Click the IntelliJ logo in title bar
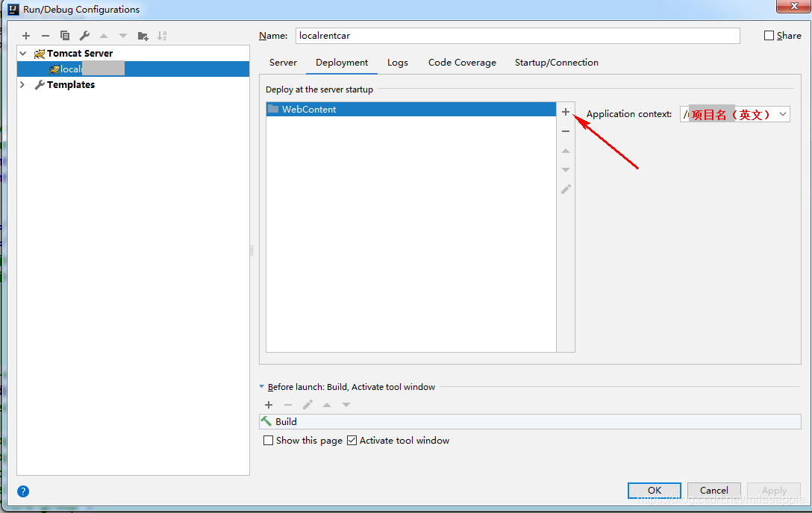Viewport: 812px width, 513px height. 13,9
